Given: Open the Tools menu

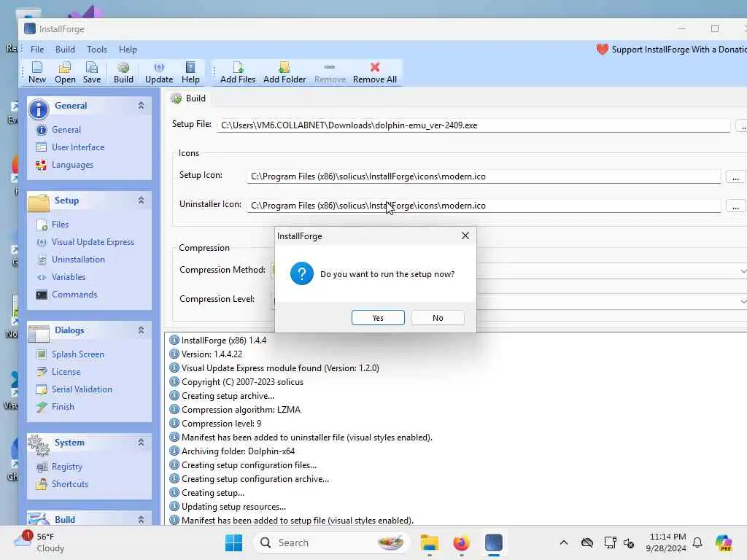Looking at the screenshot, I should coord(97,49).
